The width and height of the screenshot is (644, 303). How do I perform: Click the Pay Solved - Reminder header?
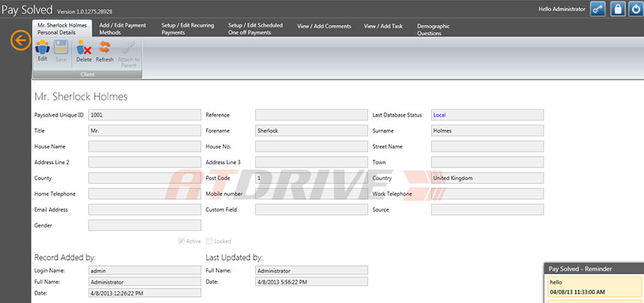[594, 268]
